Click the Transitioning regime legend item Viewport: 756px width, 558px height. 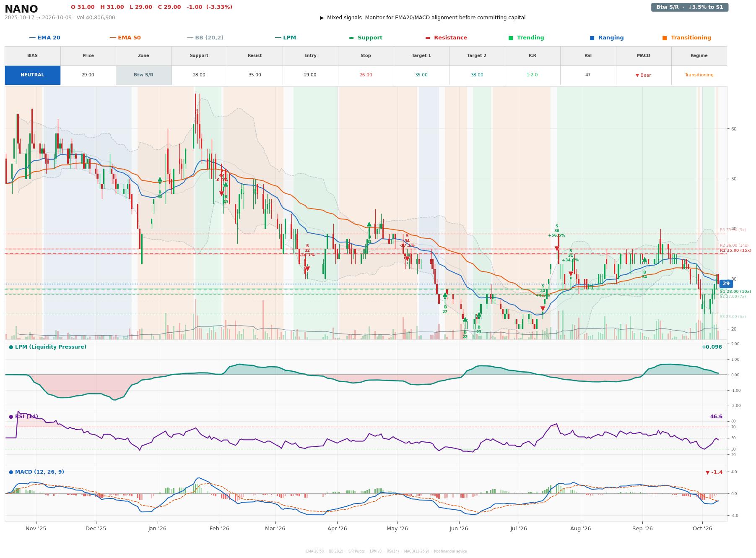[x=687, y=38]
